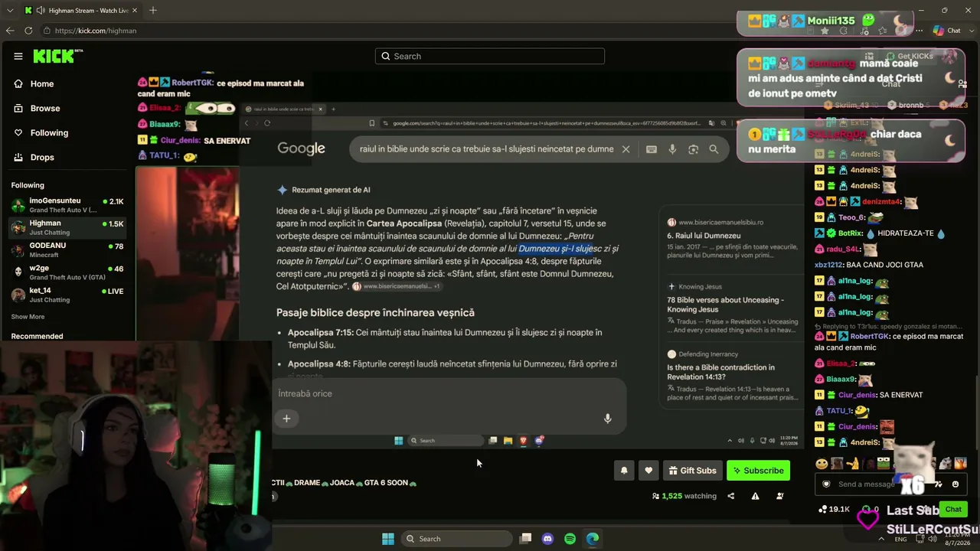
Task: Select the Highman Stream browser tab
Action: tap(80, 11)
